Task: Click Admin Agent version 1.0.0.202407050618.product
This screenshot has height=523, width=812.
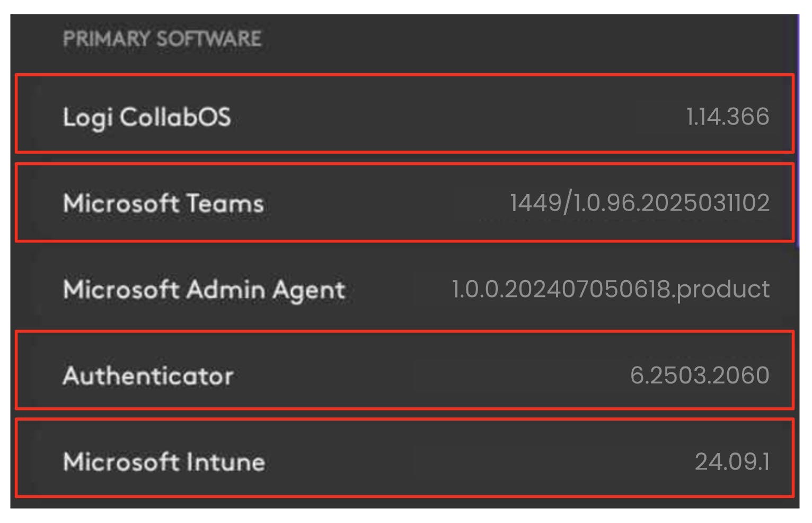Action: (x=610, y=290)
